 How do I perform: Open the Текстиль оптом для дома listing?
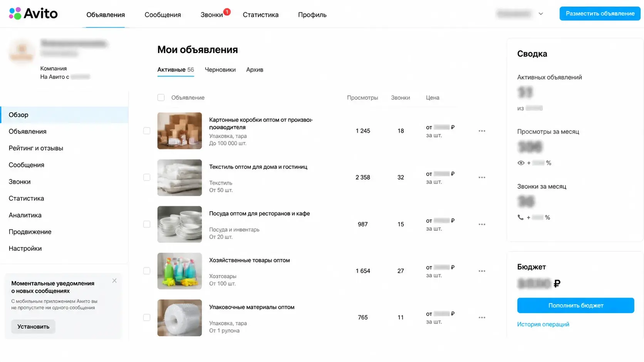pyautogui.click(x=258, y=167)
